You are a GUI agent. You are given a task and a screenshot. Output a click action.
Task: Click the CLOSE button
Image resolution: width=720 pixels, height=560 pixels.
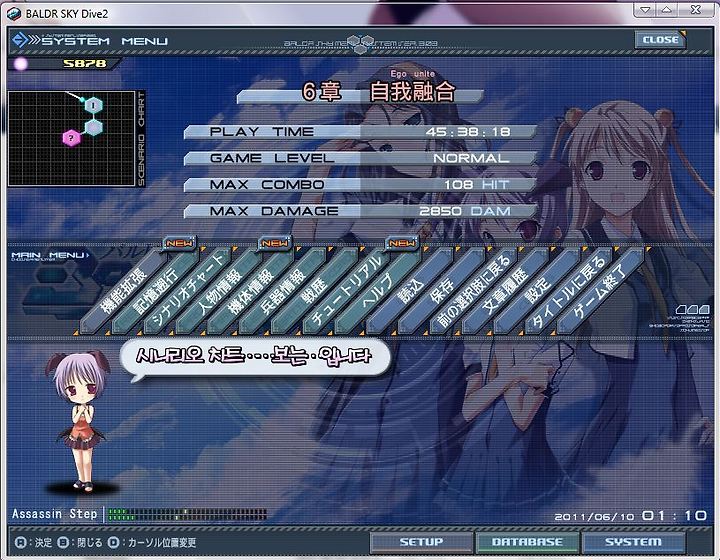pos(660,40)
